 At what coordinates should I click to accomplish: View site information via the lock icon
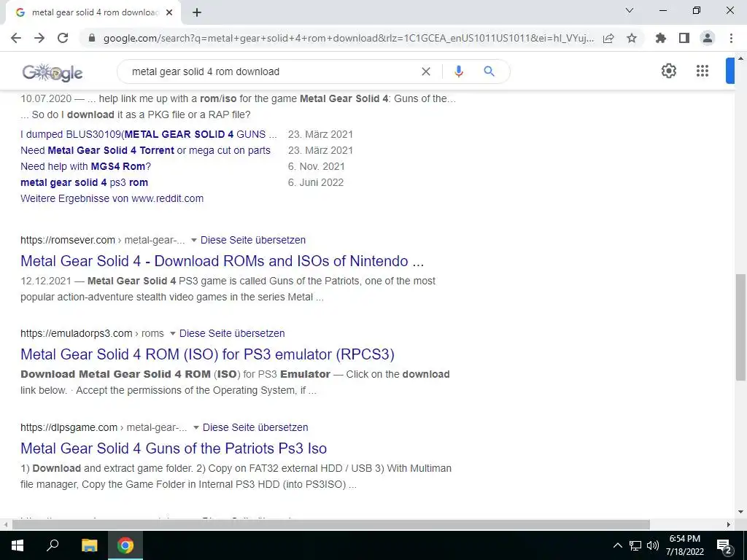tap(92, 38)
